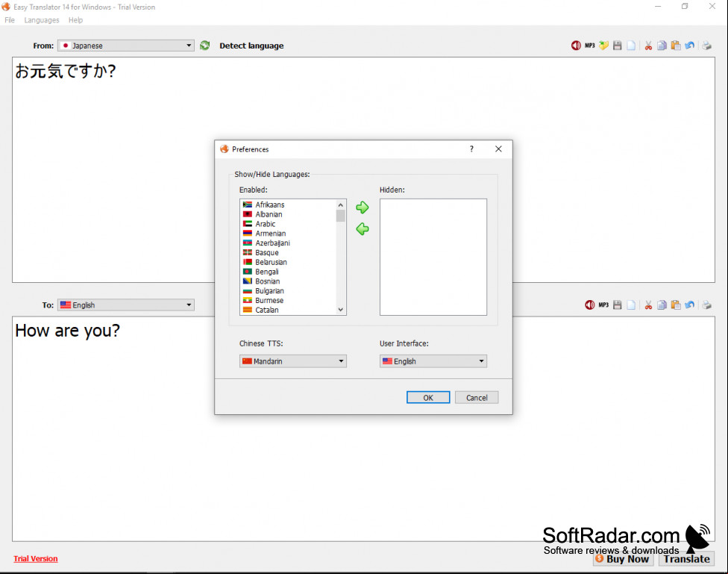Open the File menu

point(10,20)
